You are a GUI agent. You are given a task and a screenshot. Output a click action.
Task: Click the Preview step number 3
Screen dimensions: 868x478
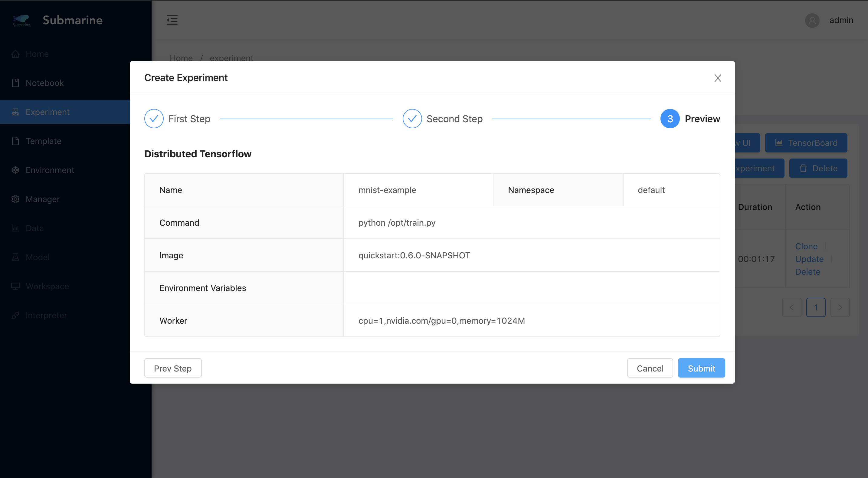670,119
